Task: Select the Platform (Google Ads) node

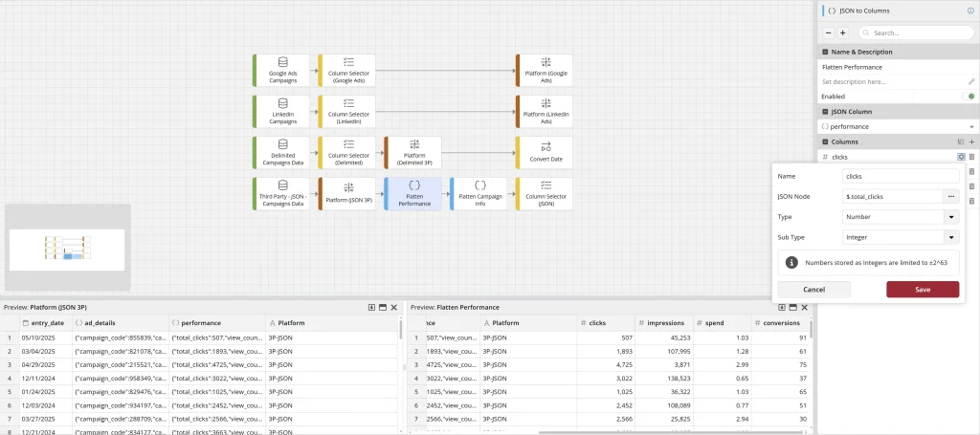Action: [x=545, y=70]
